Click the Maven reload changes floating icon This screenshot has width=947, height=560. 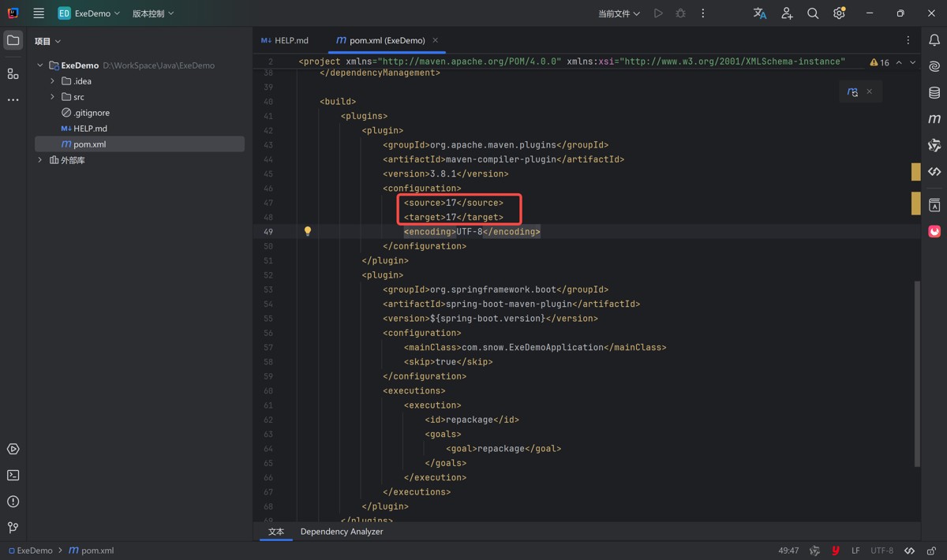[852, 92]
